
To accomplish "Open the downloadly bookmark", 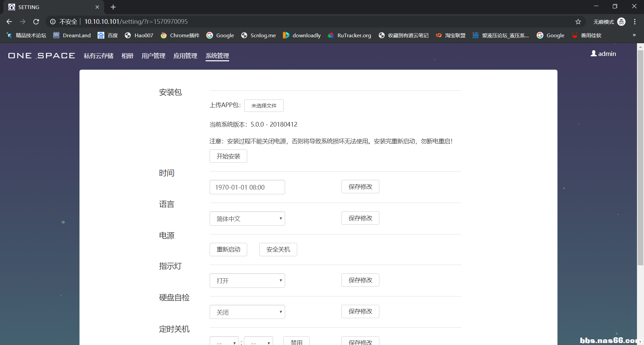I will point(302,36).
